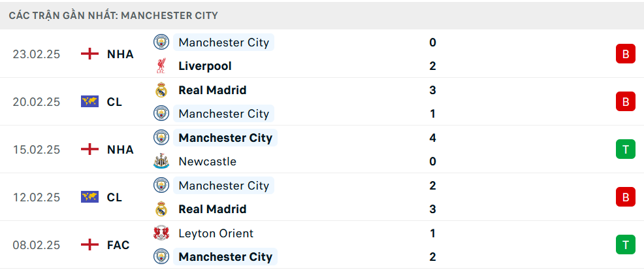Click Manchester City's score of 4

[x=433, y=138]
